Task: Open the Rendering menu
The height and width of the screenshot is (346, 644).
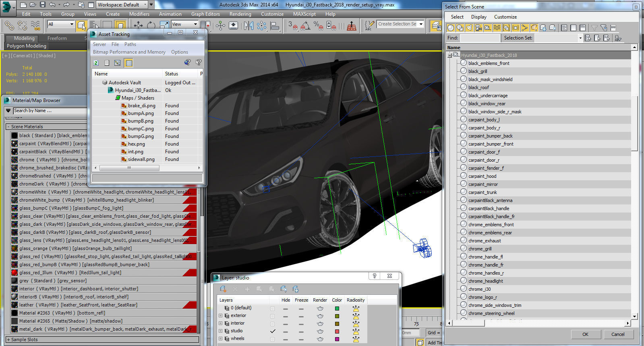Action: pos(240,14)
